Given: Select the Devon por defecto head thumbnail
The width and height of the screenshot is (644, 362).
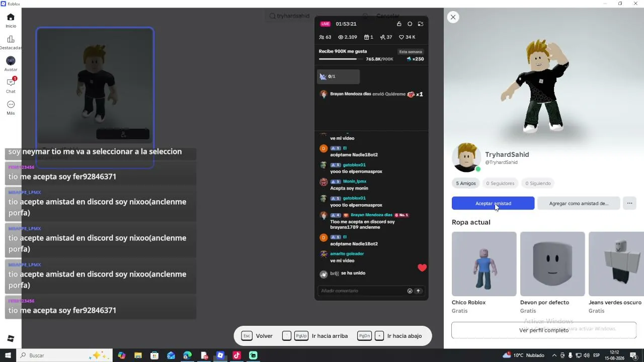Looking at the screenshot, I should pyautogui.click(x=552, y=264).
